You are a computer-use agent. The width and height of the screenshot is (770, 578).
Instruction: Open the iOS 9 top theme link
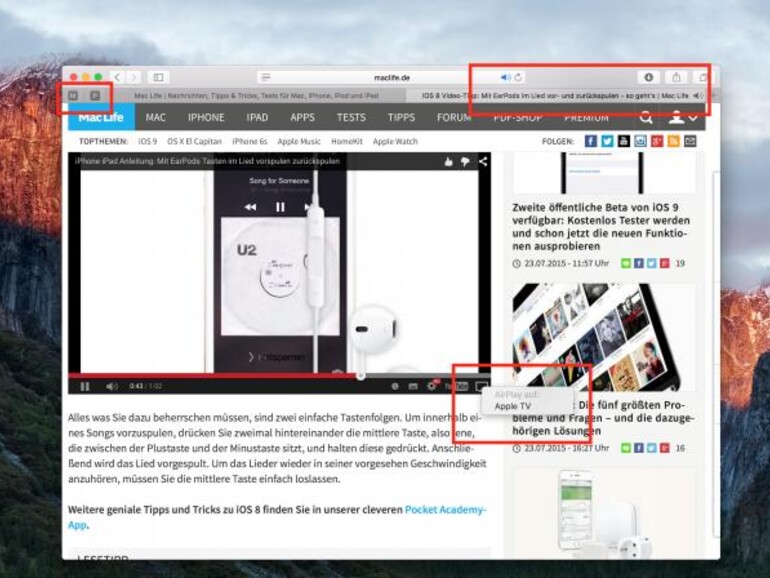[147, 141]
